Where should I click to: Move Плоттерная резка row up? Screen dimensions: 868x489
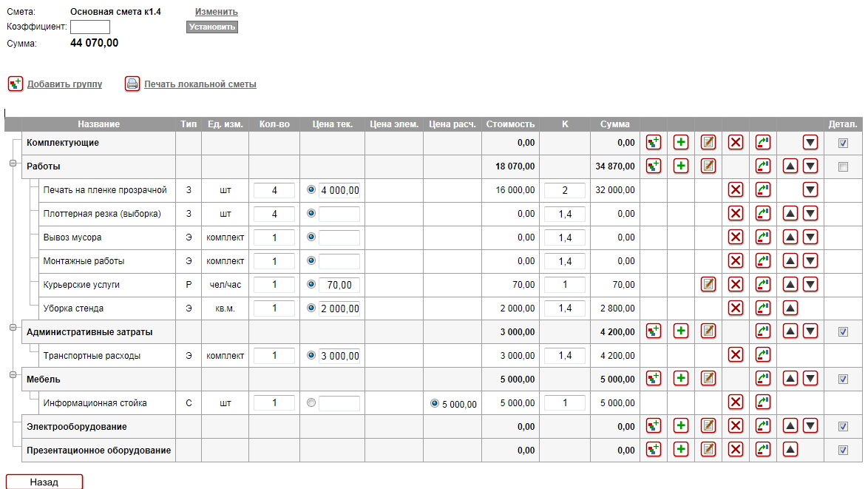[790, 214]
